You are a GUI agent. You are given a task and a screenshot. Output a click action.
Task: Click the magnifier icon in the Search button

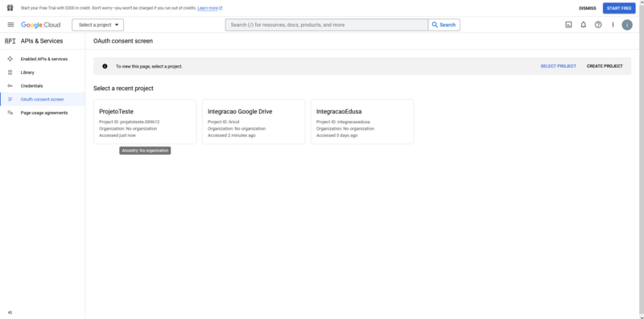(x=435, y=25)
